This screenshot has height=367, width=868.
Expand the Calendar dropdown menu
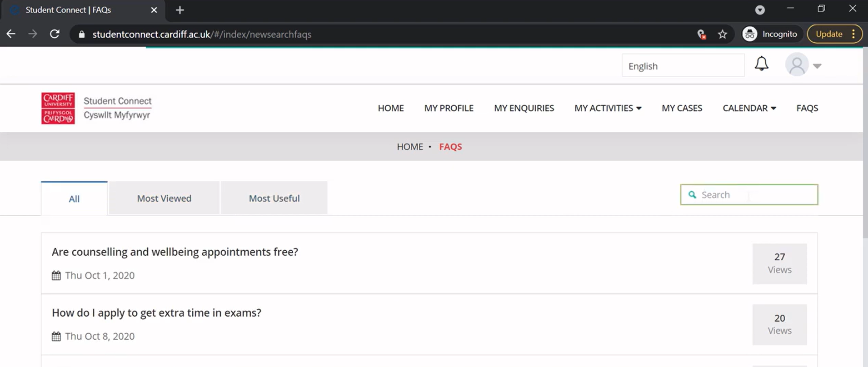749,108
